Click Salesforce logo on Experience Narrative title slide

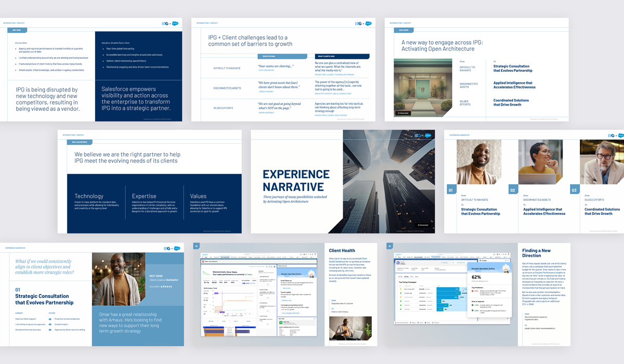coord(428,135)
